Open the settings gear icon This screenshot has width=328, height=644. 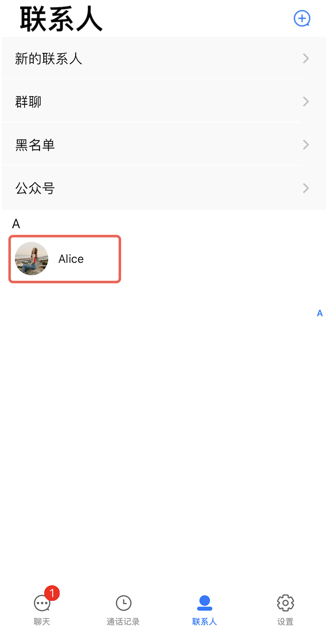click(286, 603)
